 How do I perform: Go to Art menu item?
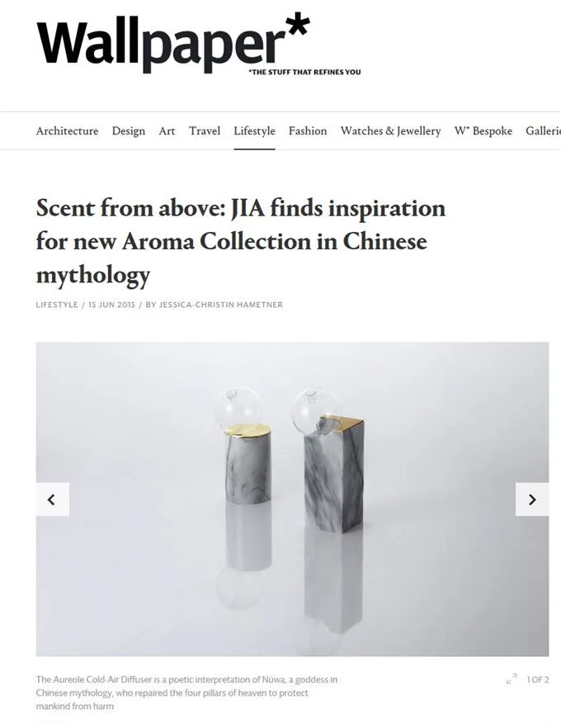point(167,131)
